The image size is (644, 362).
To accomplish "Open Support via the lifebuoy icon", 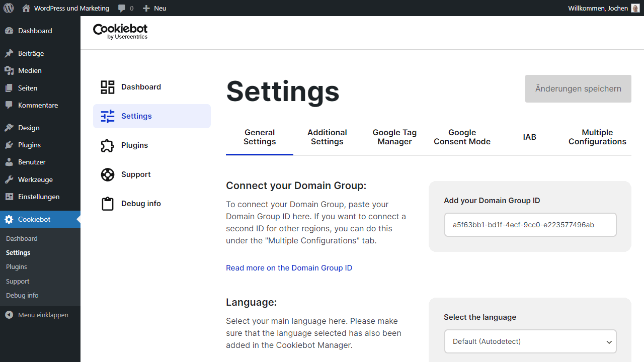I will [x=107, y=174].
